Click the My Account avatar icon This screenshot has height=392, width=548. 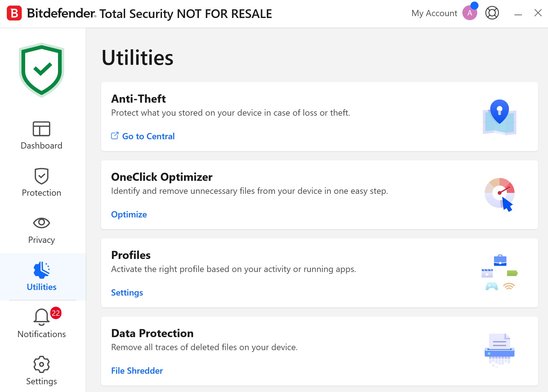469,13
